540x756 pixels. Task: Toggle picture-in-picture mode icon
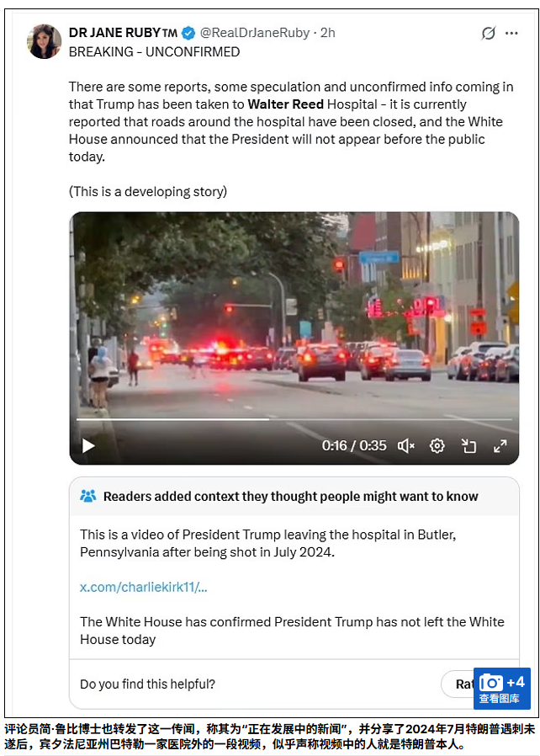pos(469,446)
